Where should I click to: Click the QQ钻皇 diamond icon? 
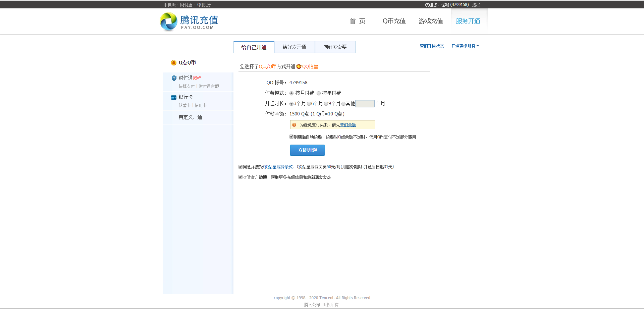(299, 66)
